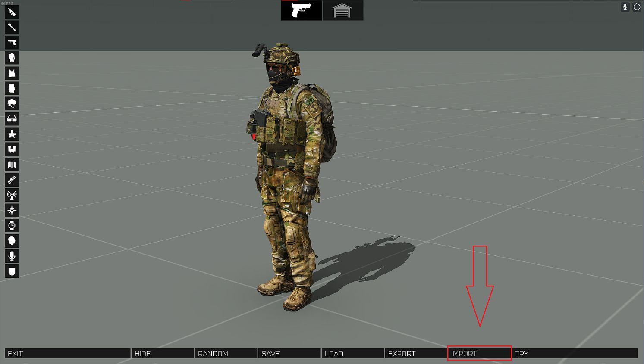
Task: Open the compass category icon
Action: coord(12,210)
